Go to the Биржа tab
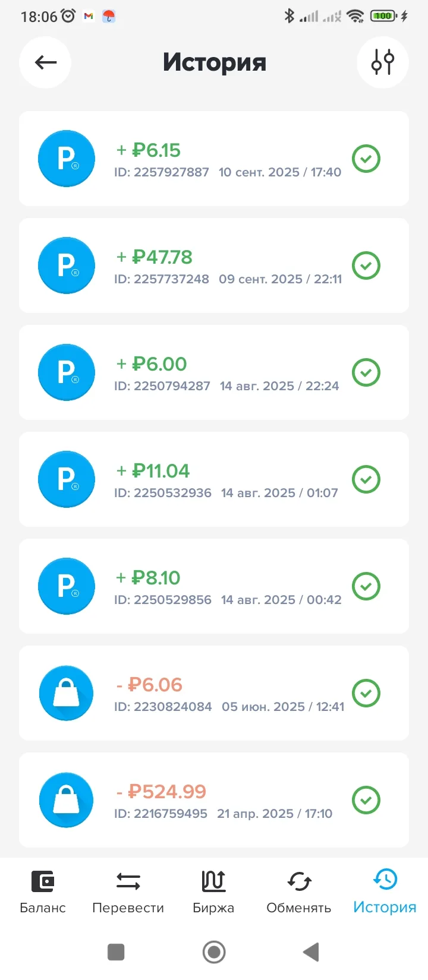Image resolution: width=428 pixels, height=980 pixels. coord(213,892)
